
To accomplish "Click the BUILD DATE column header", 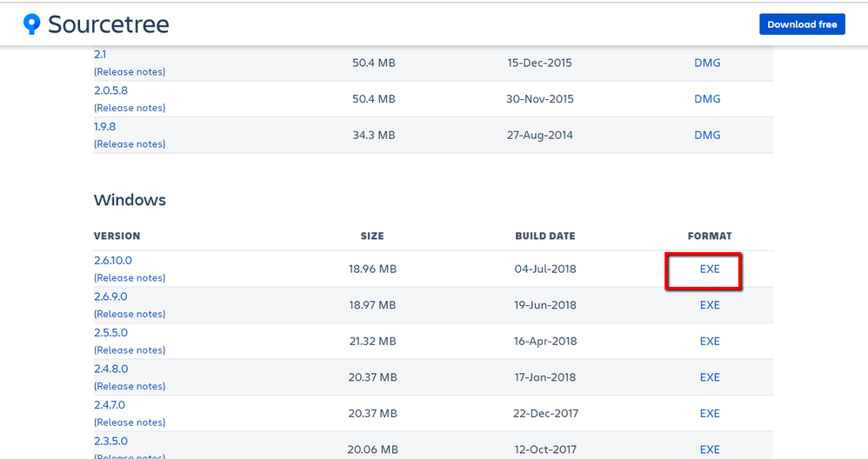I will [x=545, y=236].
